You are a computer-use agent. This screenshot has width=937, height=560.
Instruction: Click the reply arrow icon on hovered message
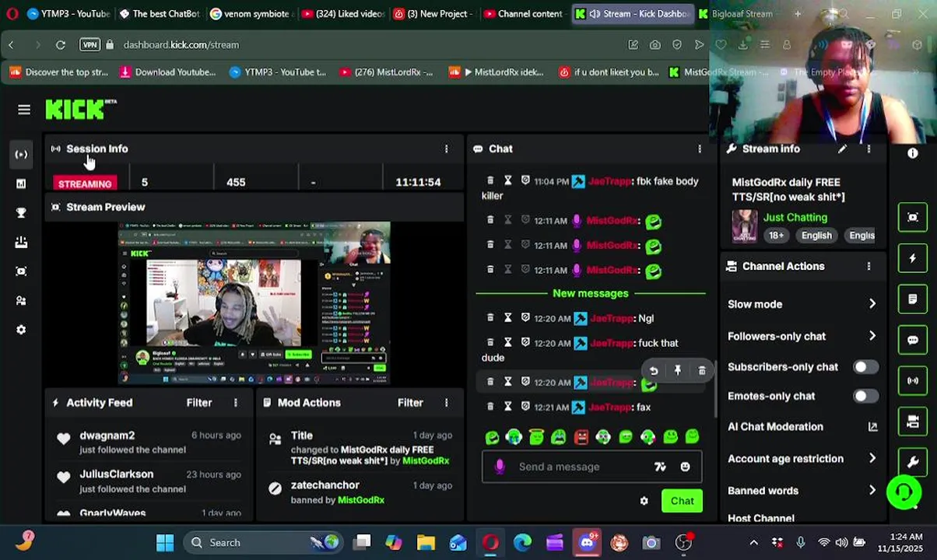pyautogui.click(x=654, y=371)
